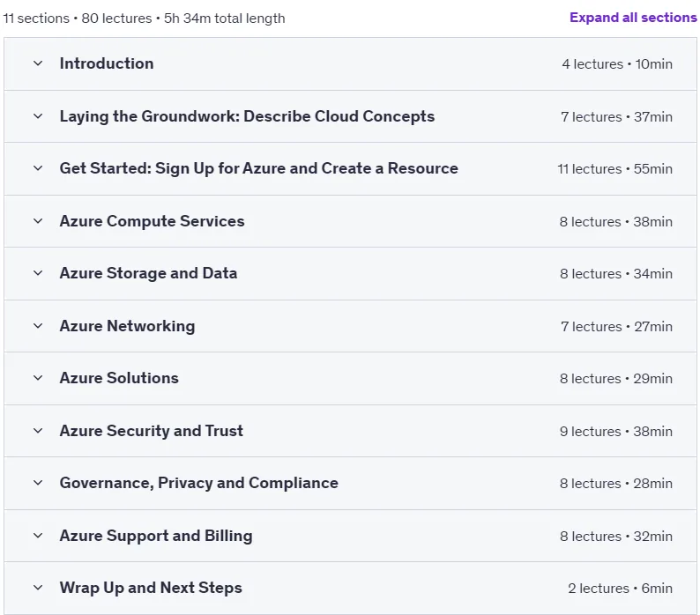700x615 pixels.
Task: Click the '11 lectures • 55min' text
Action: point(614,169)
